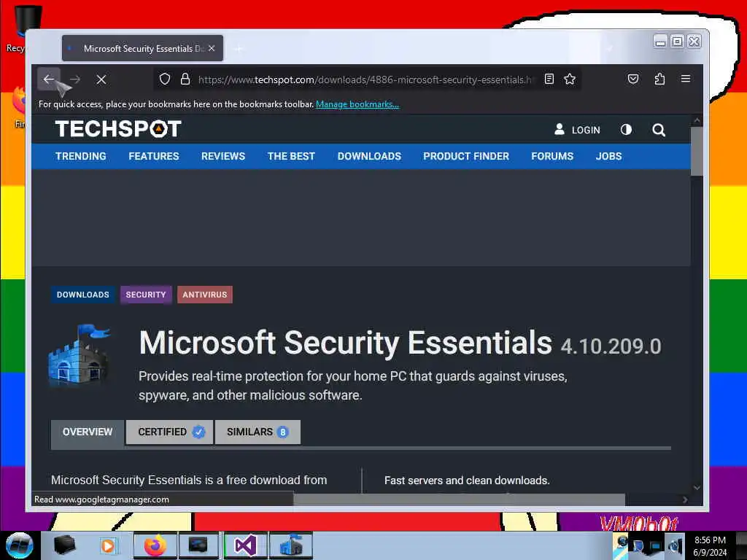
Task: Open the black box taskbar icon
Action: click(x=64, y=545)
